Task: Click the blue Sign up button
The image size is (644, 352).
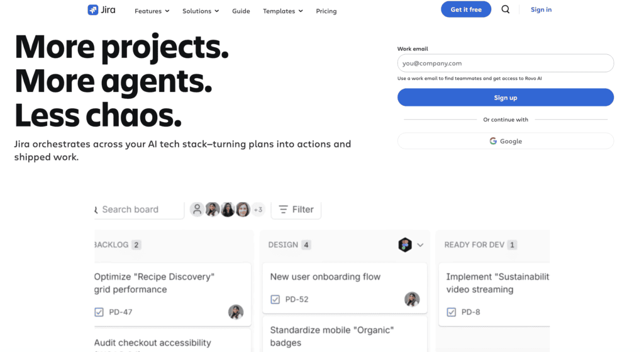Action: click(x=505, y=98)
